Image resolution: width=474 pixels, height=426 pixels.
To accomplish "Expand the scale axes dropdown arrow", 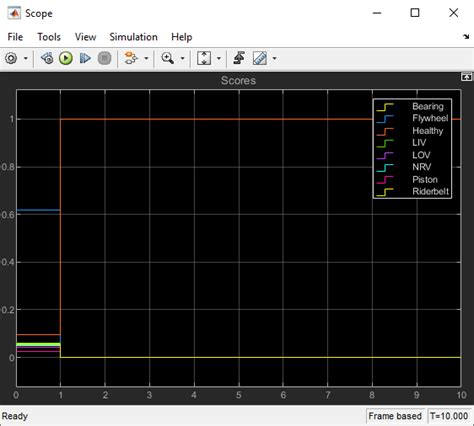I will click(219, 59).
